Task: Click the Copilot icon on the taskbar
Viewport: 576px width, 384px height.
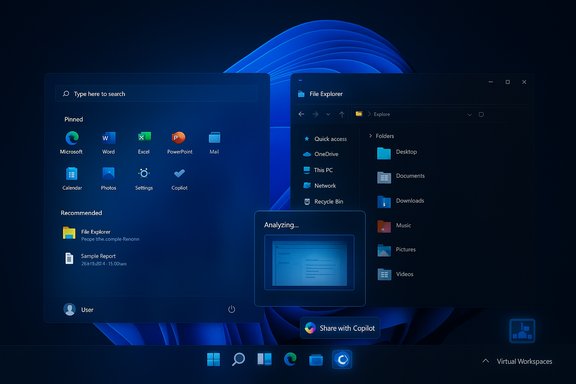Action: pyautogui.click(x=342, y=359)
